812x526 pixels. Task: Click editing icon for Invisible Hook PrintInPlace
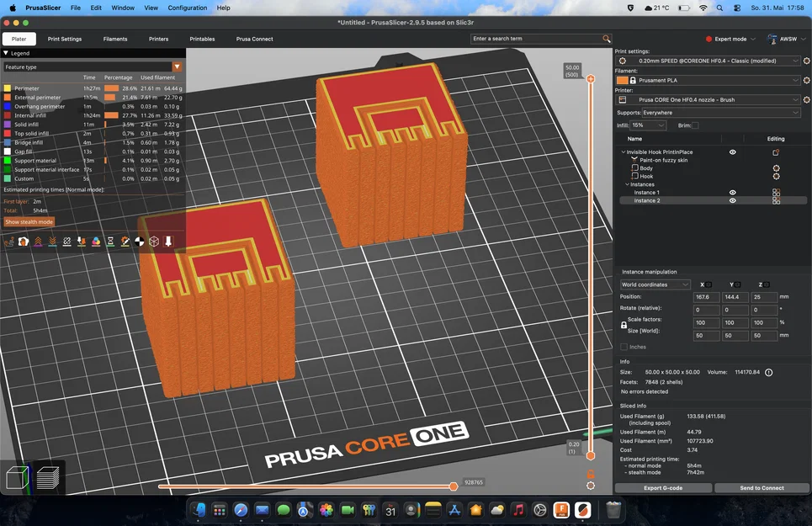click(776, 152)
